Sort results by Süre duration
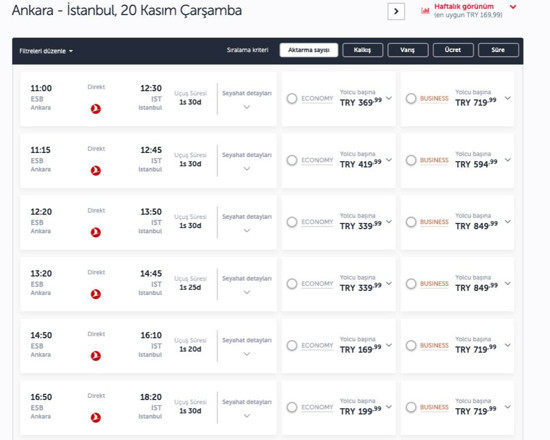Screen dimensions: 550x440 point(498,50)
